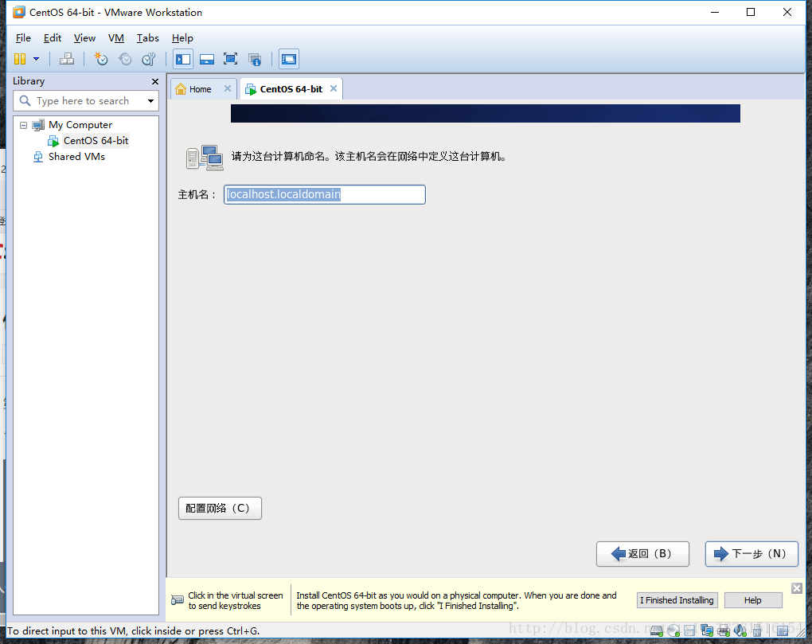The width and height of the screenshot is (812, 644).
Task: Click the console view toolbar icon
Action: 288,59
